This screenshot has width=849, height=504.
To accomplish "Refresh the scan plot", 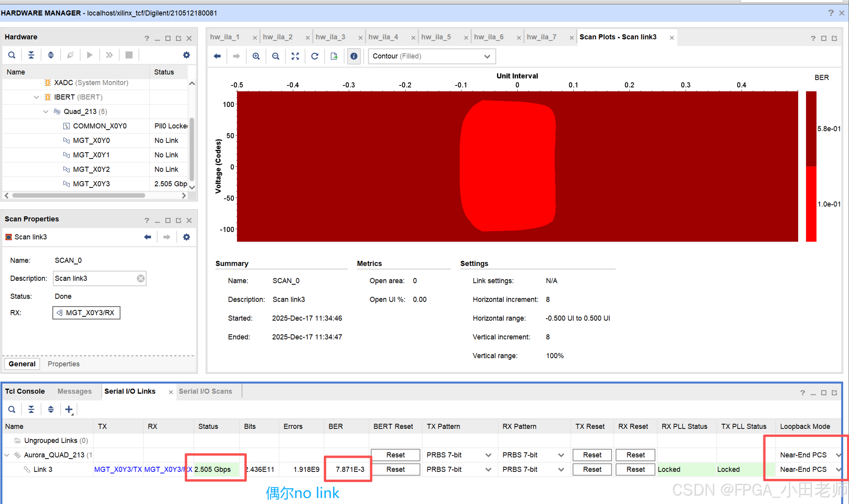I will (x=315, y=56).
